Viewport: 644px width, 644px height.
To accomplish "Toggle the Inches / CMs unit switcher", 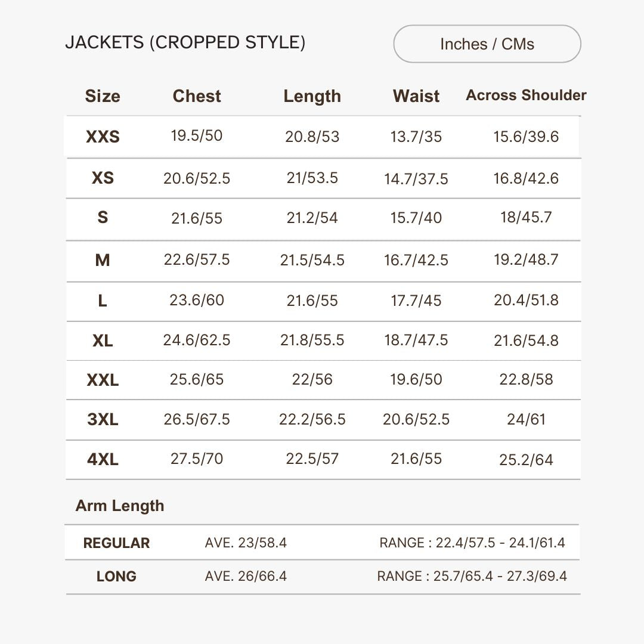I will tap(487, 44).
